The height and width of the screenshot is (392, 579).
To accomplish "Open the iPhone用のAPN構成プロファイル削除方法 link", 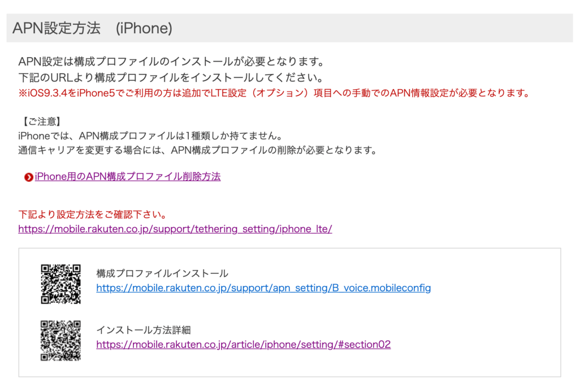I will point(127,177).
